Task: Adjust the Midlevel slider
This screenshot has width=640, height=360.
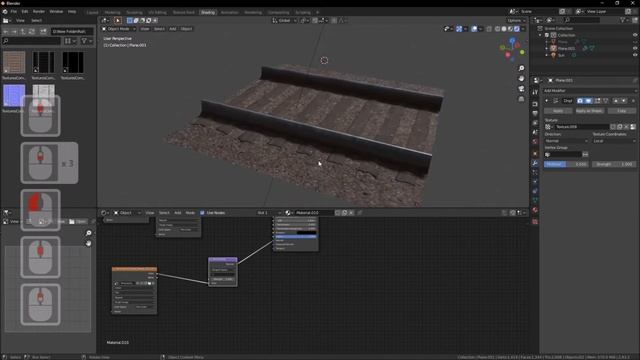Action: click(566, 164)
